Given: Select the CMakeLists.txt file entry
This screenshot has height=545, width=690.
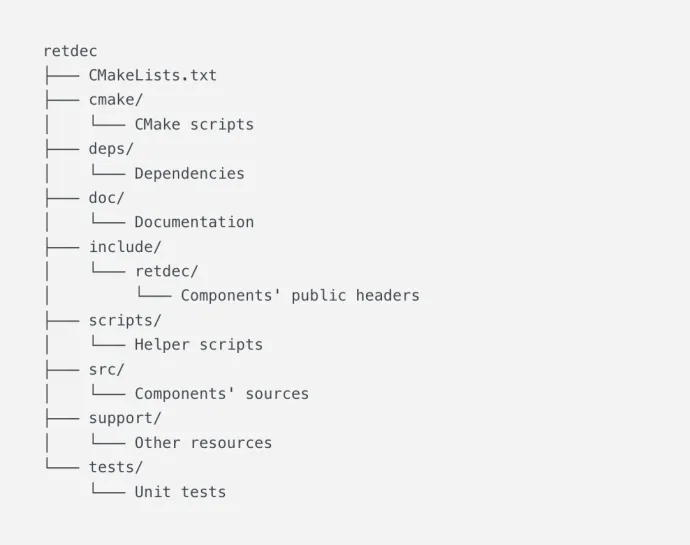Looking at the screenshot, I should coord(153,75).
